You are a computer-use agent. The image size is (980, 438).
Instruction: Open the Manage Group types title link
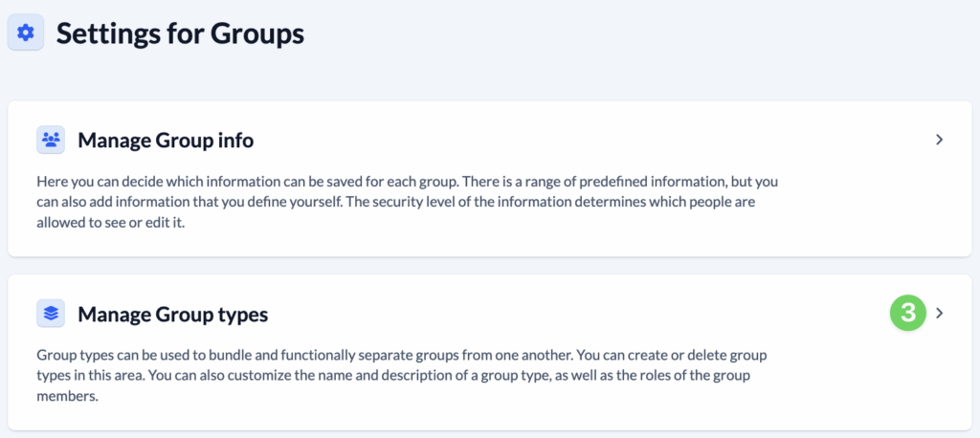(x=172, y=314)
